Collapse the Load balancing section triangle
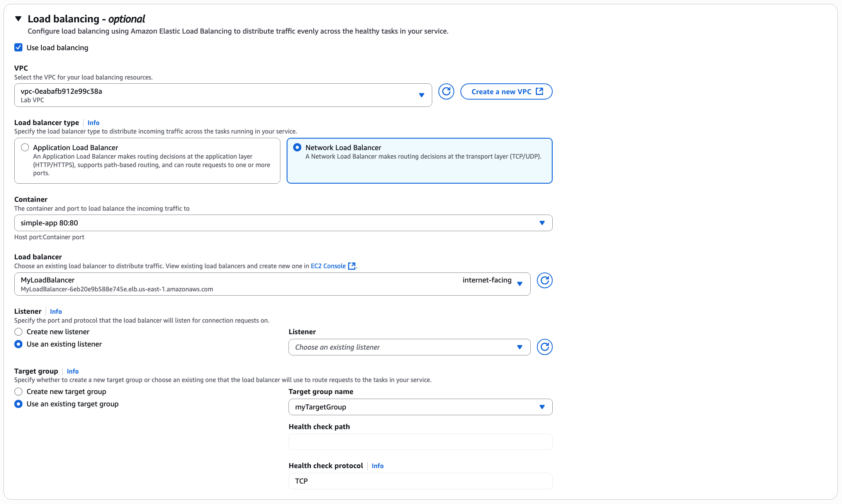The width and height of the screenshot is (842, 504). 18,19
